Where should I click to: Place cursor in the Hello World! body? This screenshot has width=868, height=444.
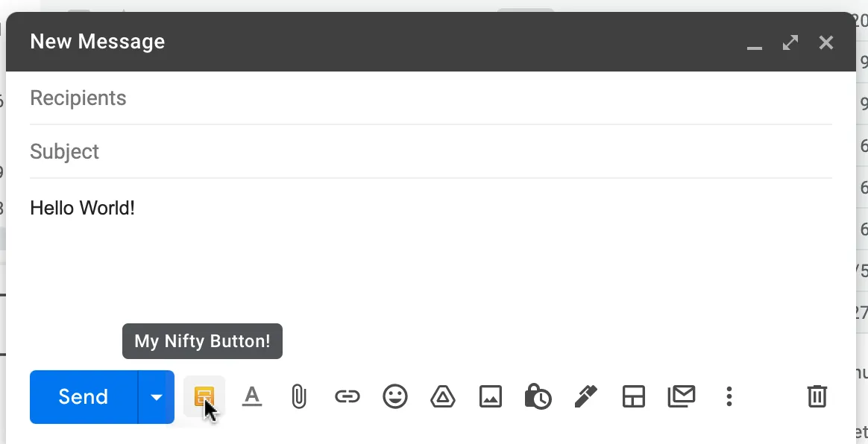(83, 208)
